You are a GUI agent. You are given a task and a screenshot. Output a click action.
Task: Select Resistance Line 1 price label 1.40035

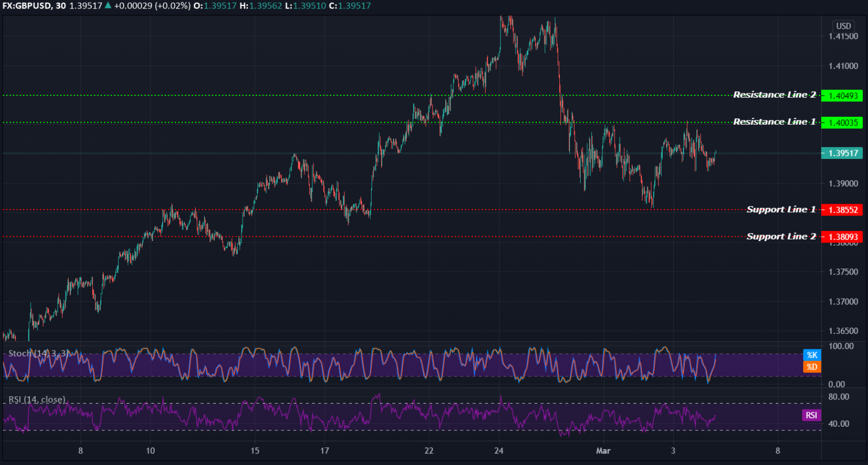(x=842, y=123)
